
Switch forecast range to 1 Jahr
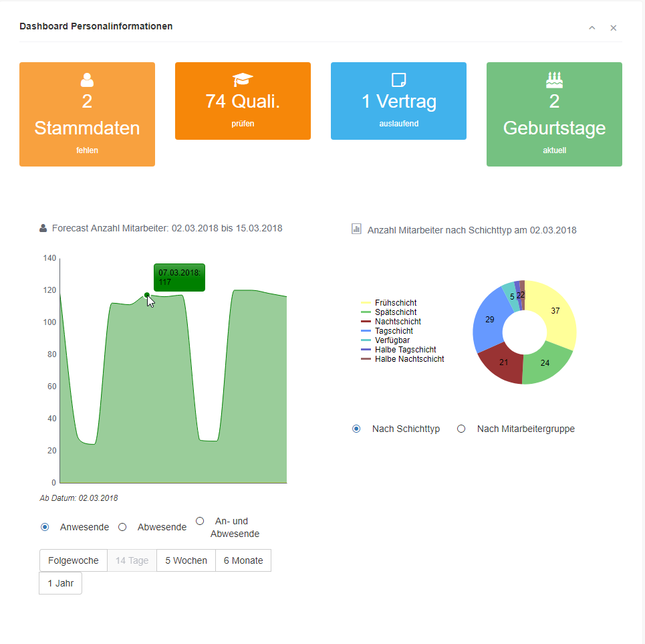click(60, 583)
